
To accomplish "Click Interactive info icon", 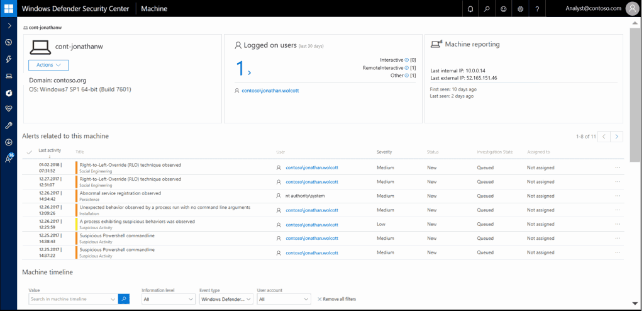I will 407,60.
